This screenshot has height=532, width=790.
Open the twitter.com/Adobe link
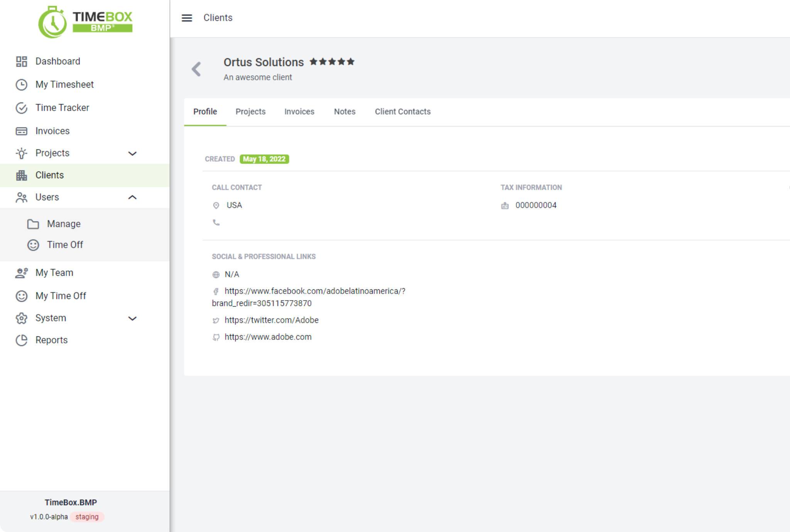coord(272,320)
